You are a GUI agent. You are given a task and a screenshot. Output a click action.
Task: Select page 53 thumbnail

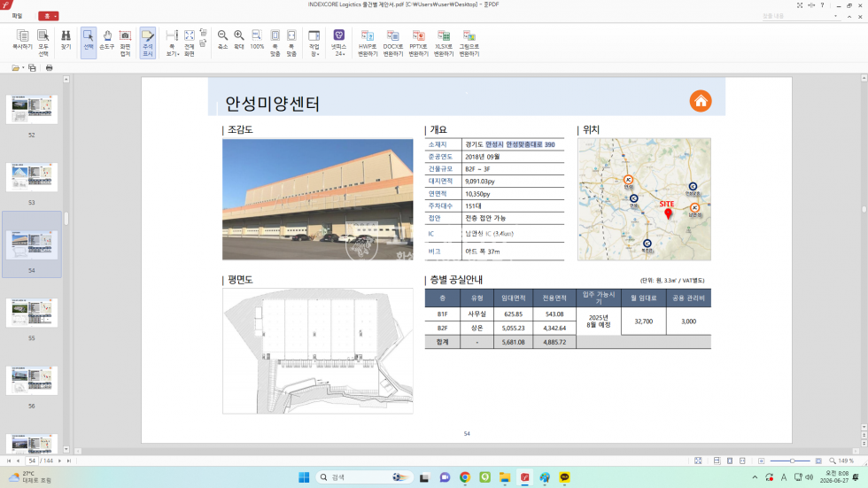coord(32,177)
